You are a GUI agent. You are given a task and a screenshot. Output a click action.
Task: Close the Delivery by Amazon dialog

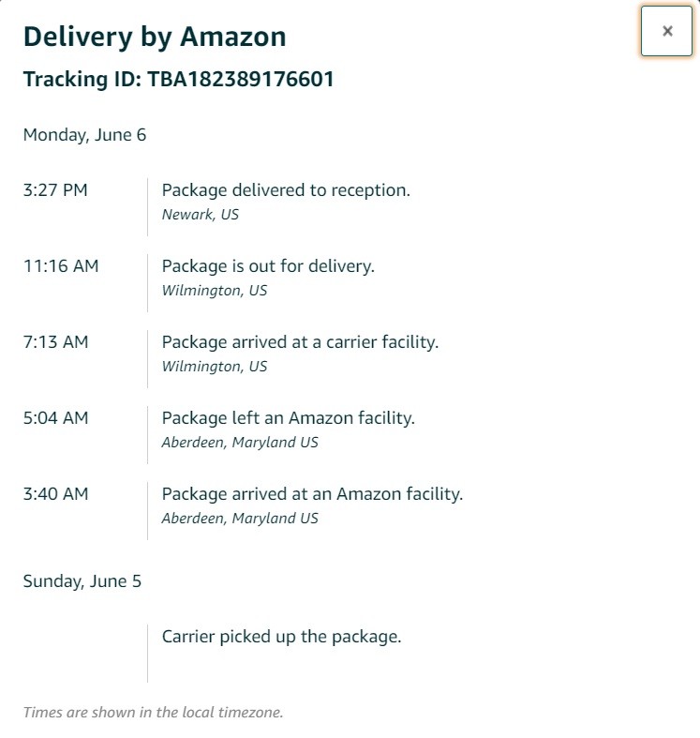(666, 31)
